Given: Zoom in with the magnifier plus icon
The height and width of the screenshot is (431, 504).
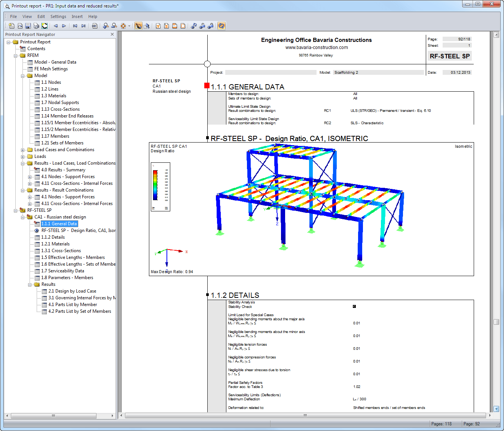Looking at the screenshot, I should [x=106, y=26].
